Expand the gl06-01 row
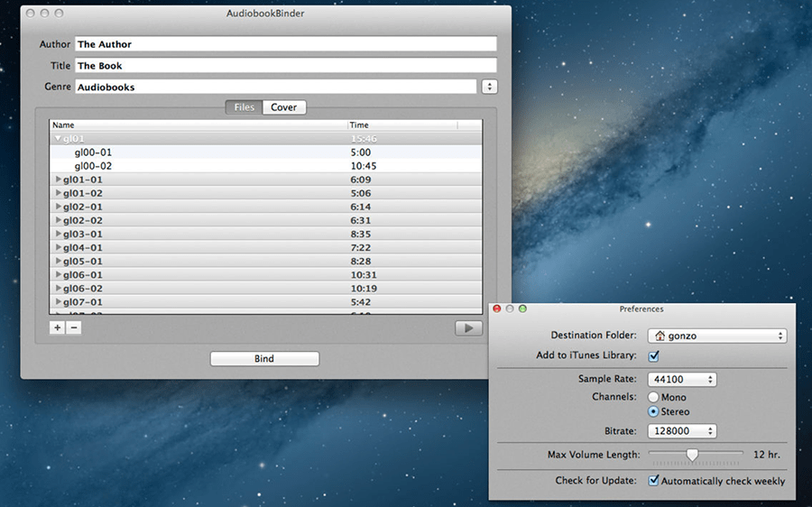Viewport: 812px width, 507px height. (59, 274)
